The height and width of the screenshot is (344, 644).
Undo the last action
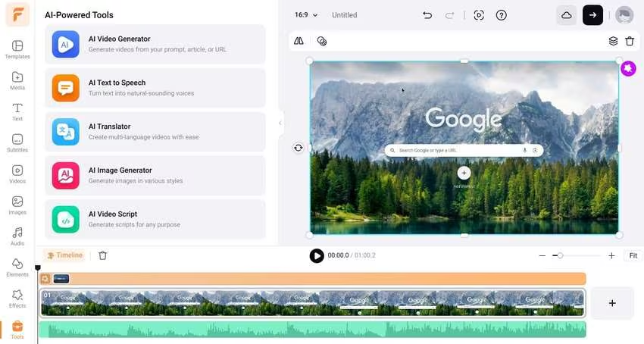pyautogui.click(x=427, y=15)
